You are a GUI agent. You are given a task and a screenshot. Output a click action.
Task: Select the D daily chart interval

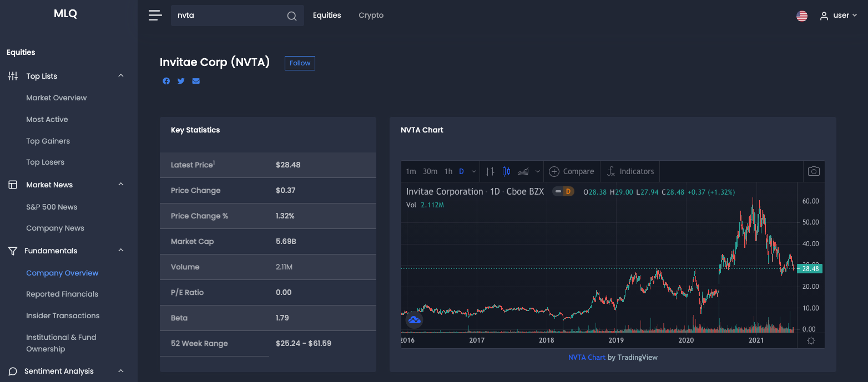coord(461,171)
